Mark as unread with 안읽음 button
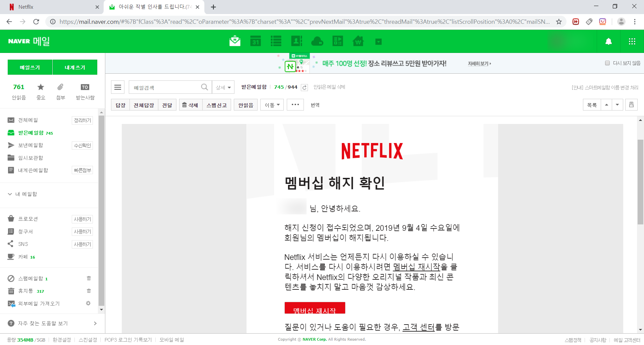This screenshot has width=644, height=345. coord(246,105)
